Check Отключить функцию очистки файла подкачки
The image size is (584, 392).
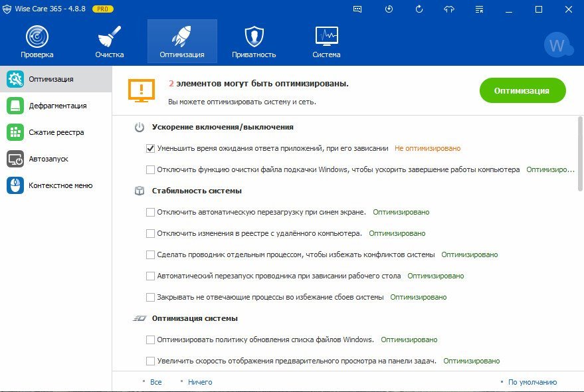tap(150, 170)
